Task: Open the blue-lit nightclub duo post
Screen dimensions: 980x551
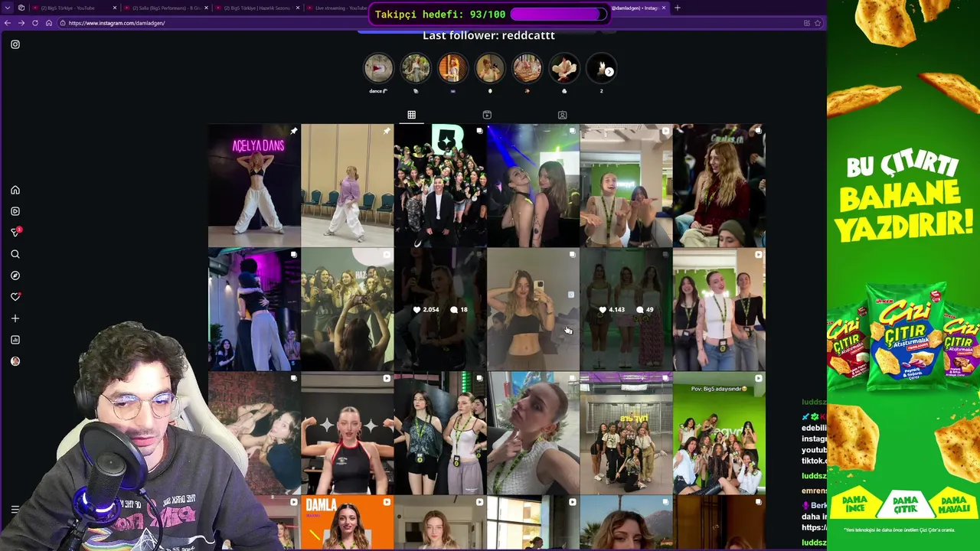Action: (x=534, y=185)
